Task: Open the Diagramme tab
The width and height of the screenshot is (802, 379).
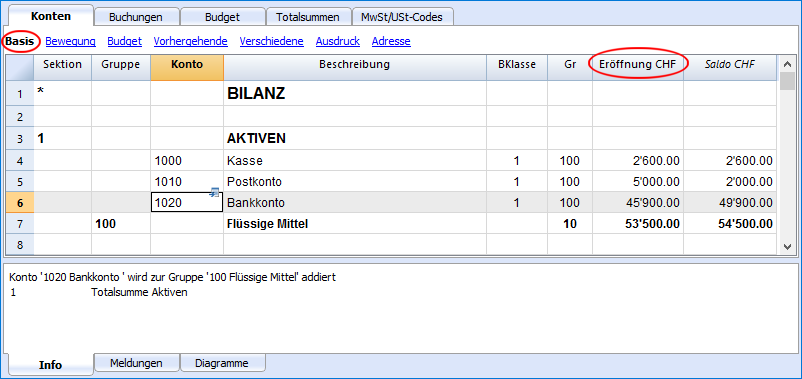Action: tap(222, 363)
